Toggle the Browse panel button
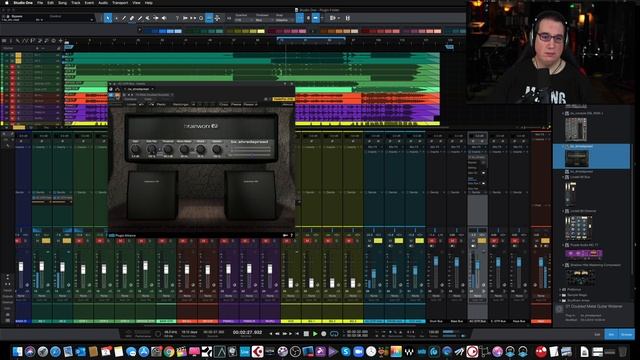 626,334
